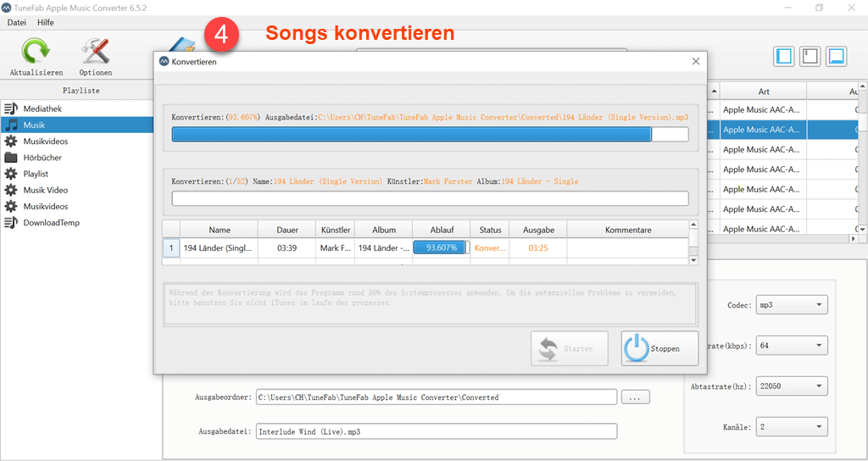868x461 pixels.
Task: Open the Codec mp3 dropdown
Action: pyautogui.click(x=792, y=305)
